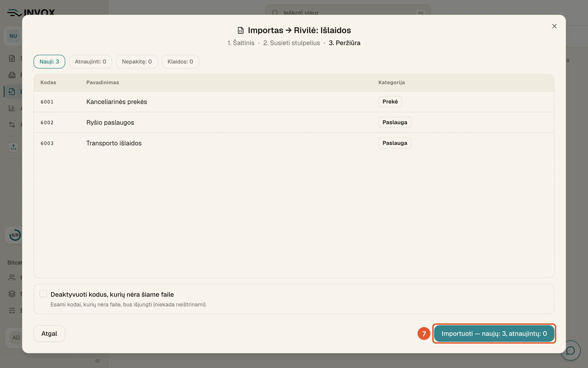Click Importuoti — naujų: 3 button
This screenshot has height=368, width=588.
[494, 333]
